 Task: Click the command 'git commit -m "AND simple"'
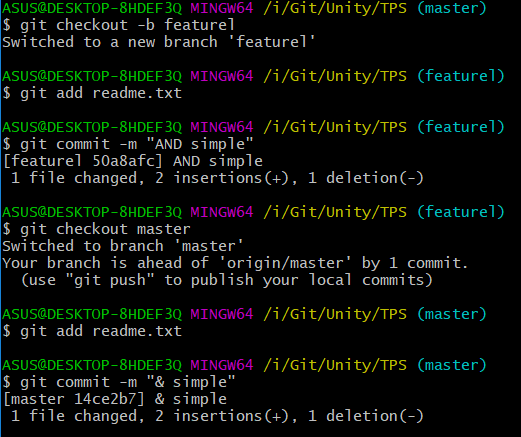click(137, 145)
